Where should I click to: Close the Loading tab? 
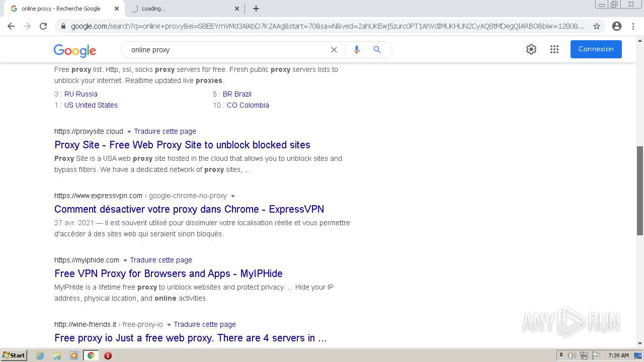[237, 9]
